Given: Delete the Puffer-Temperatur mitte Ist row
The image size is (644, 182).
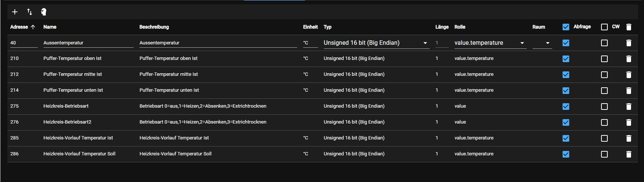Looking at the screenshot, I should click(628, 75).
